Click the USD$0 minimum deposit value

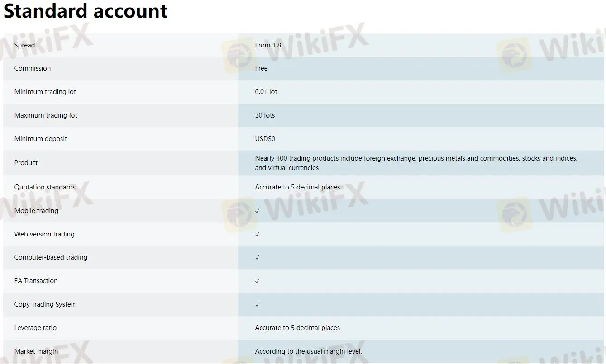coord(265,138)
